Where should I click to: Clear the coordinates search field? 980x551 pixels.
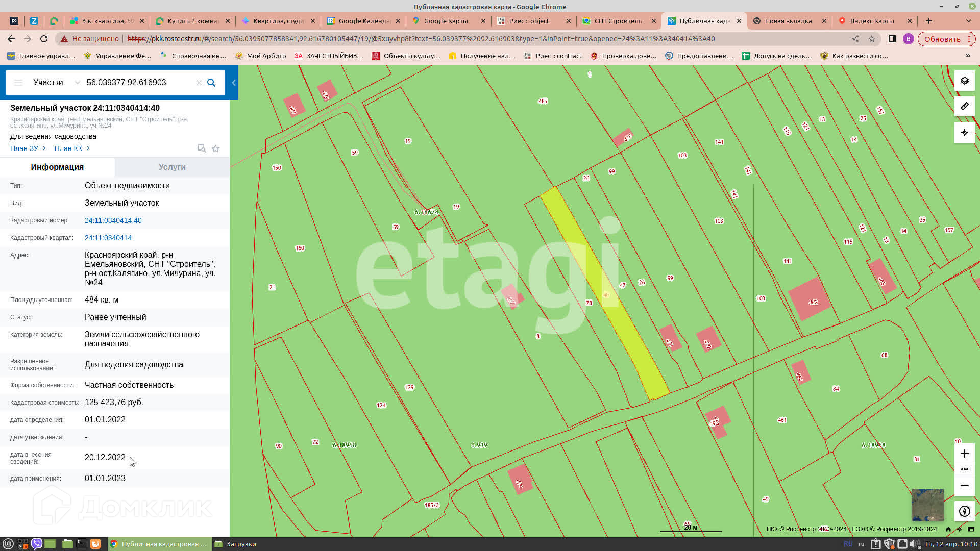pos(199,83)
